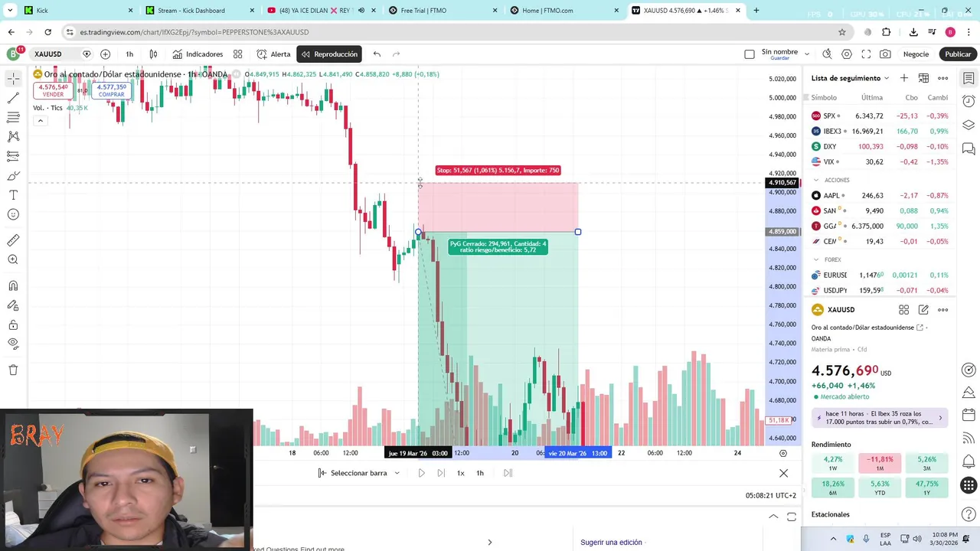The image size is (980, 551).
Task: Edit the XAUUSD symbol note
Action: [923, 310]
